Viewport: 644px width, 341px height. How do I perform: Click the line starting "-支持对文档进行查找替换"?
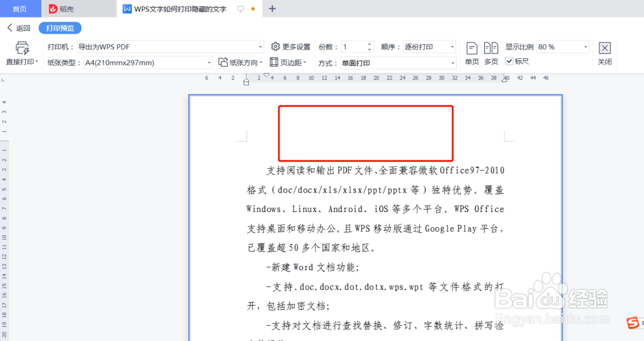click(385, 326)
